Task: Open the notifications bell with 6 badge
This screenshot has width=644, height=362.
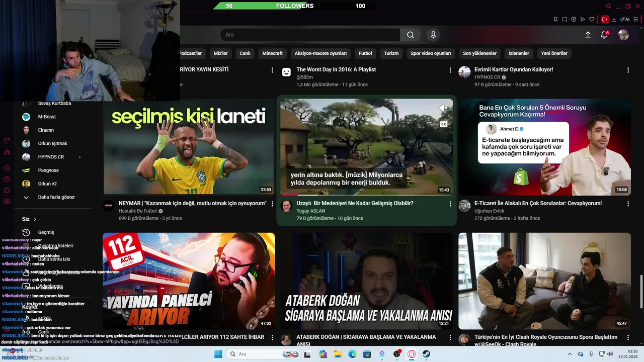Action: [x=604, y=35]
